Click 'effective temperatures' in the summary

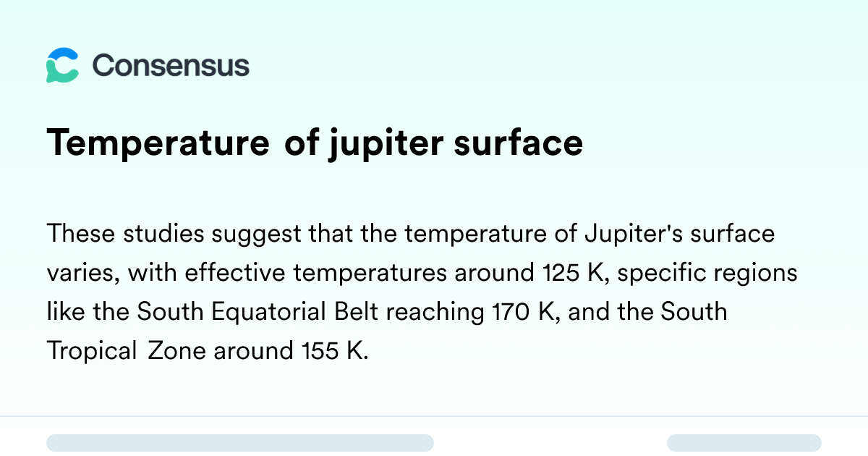(316, 273)
